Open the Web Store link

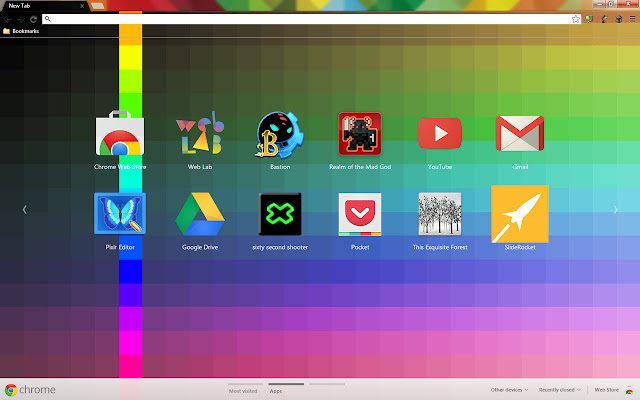tap(606, 390)
